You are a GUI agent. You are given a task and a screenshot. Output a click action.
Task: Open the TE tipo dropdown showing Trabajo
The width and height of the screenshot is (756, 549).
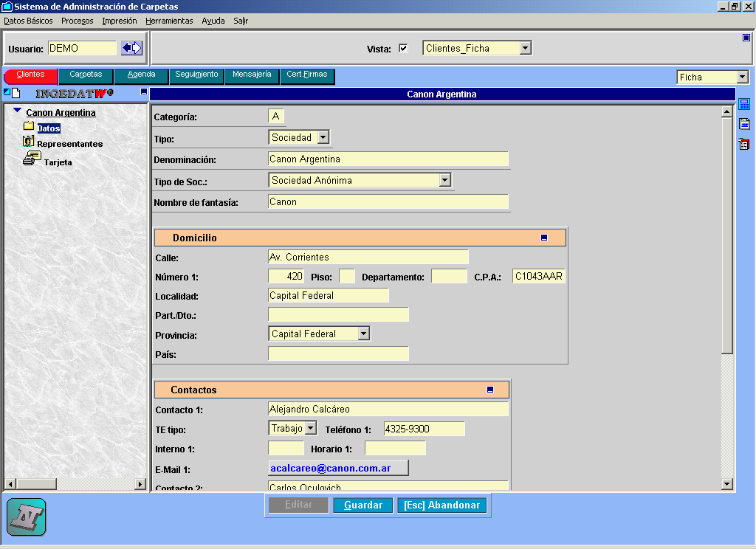pos(311,428)
